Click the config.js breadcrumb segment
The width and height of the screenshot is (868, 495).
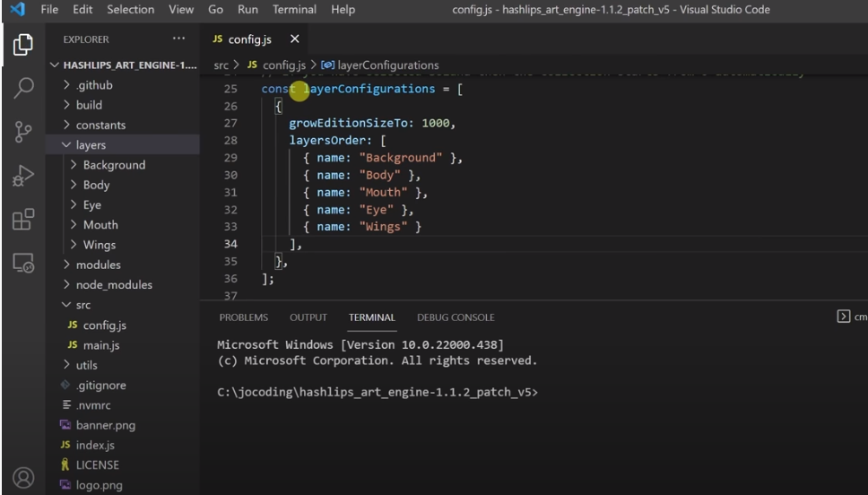point(284,65)
